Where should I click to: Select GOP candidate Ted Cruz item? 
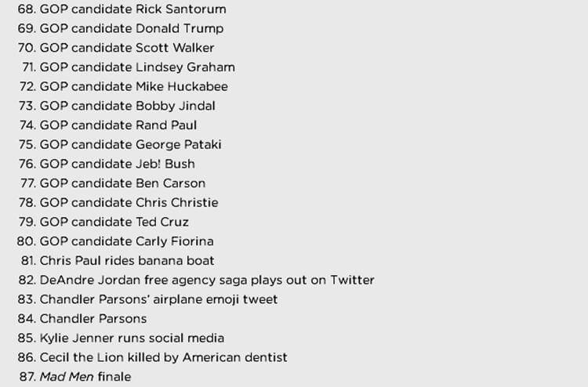click(103, 222)
